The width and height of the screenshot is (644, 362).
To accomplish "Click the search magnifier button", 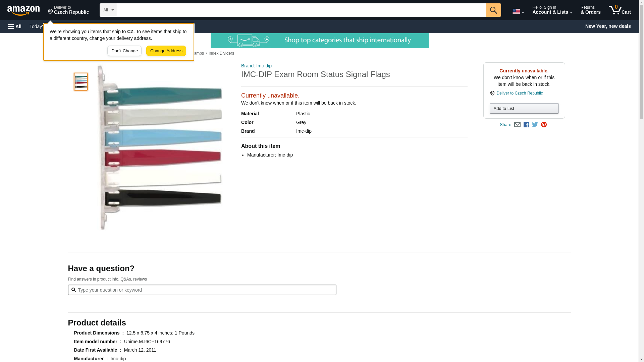I will 493,10.
